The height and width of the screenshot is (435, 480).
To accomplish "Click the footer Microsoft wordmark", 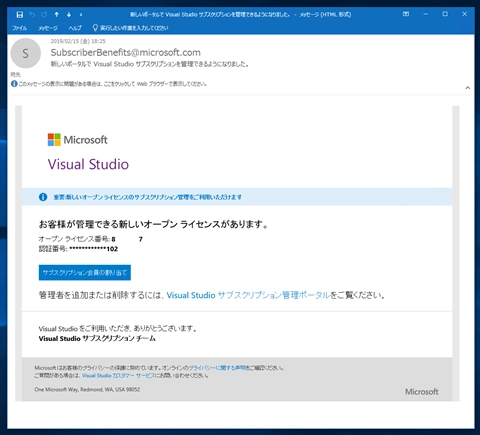I will pyautogui.click(x=422, y=392).
